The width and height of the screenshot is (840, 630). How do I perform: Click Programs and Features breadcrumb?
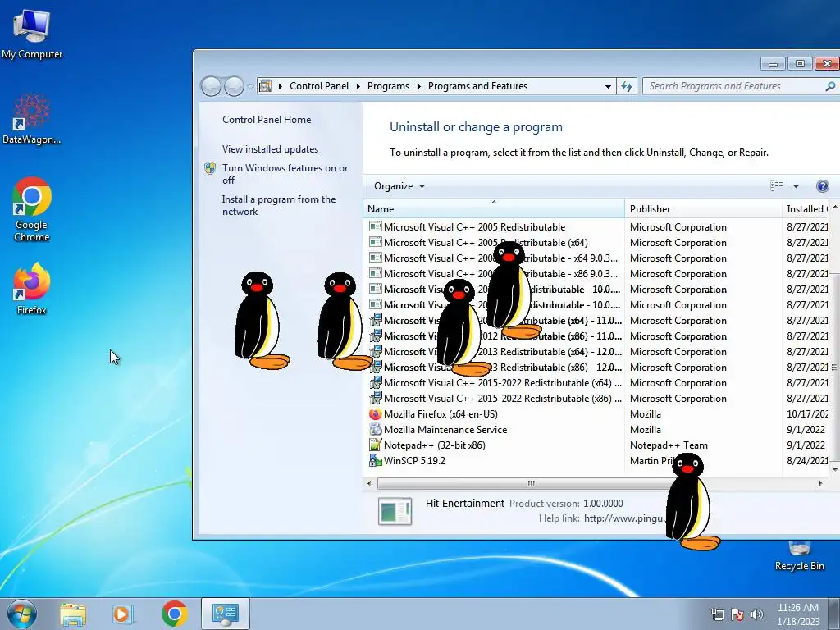tap(477, 86)
